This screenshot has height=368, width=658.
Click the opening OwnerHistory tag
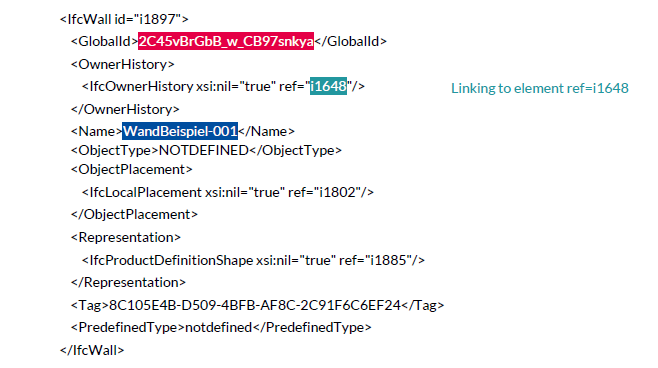coord(123,64)
